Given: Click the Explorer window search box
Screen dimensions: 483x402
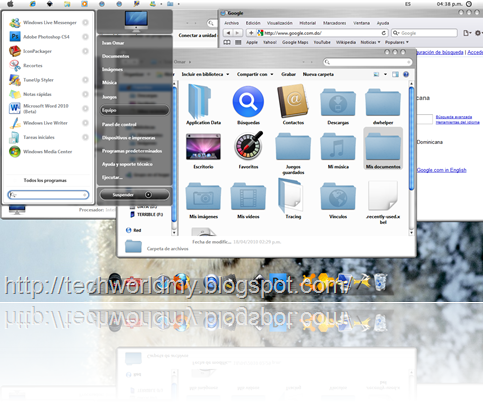Looking at the screenshot, I should [368, 62].
